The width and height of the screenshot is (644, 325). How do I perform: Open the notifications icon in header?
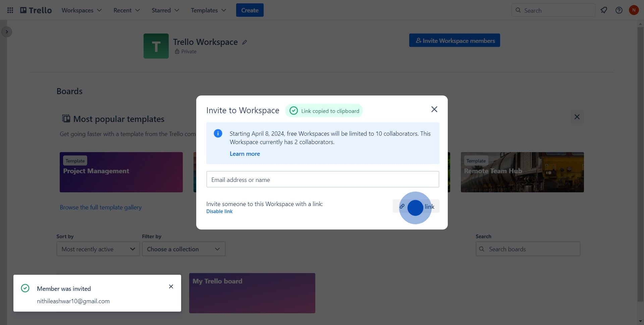coord(604,10)
